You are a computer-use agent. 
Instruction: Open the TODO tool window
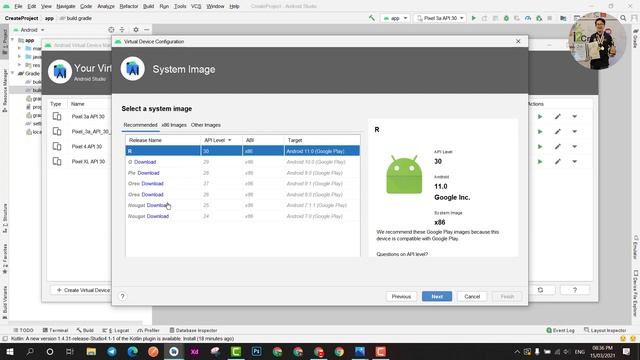pyautogui.click(x=23, y=330)
